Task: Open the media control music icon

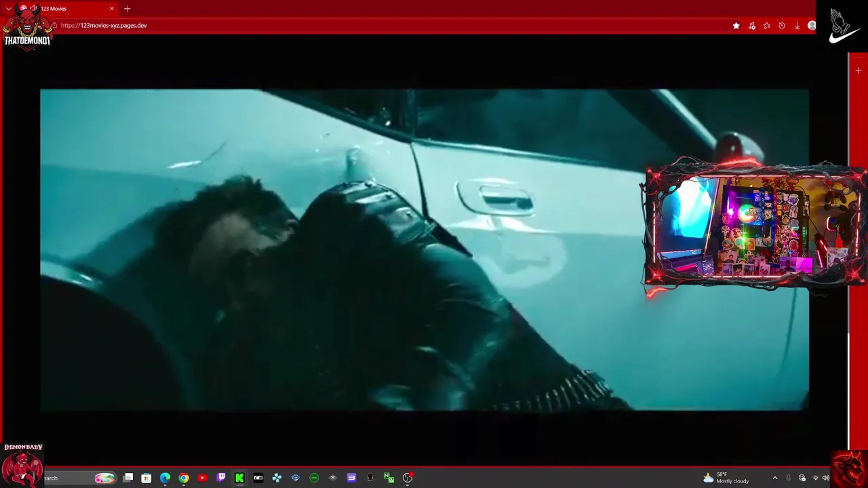Action: tap(751, 26)
